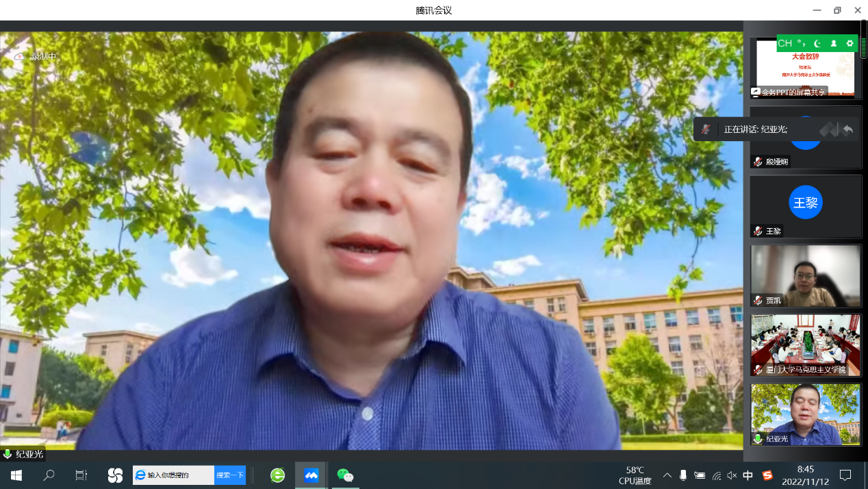Select 厦门大学马克思主义学院 video thumbnail
This screenshot has width=868, height=489.
[x=806, y=345]
